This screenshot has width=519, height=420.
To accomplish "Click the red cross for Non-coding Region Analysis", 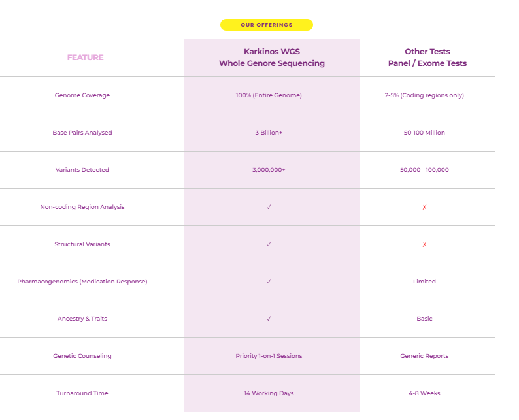I will point(424,207).
